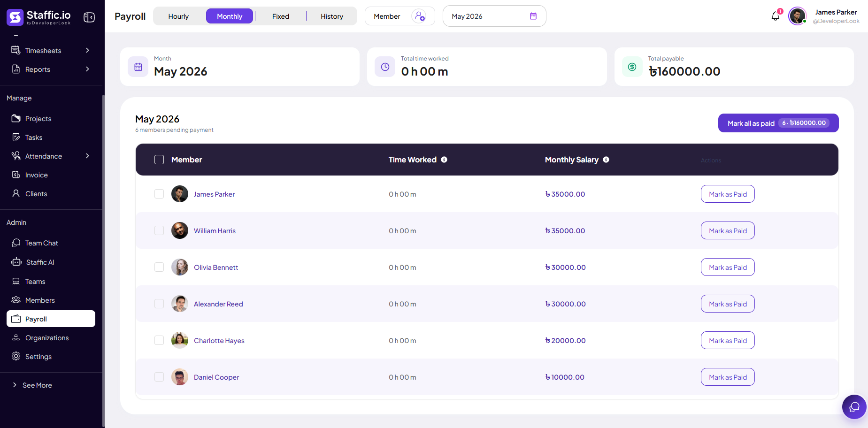The width and height of the screenshot is (868, 428).
Task: Click the Organizations sidebar icon
Action: 16,337
